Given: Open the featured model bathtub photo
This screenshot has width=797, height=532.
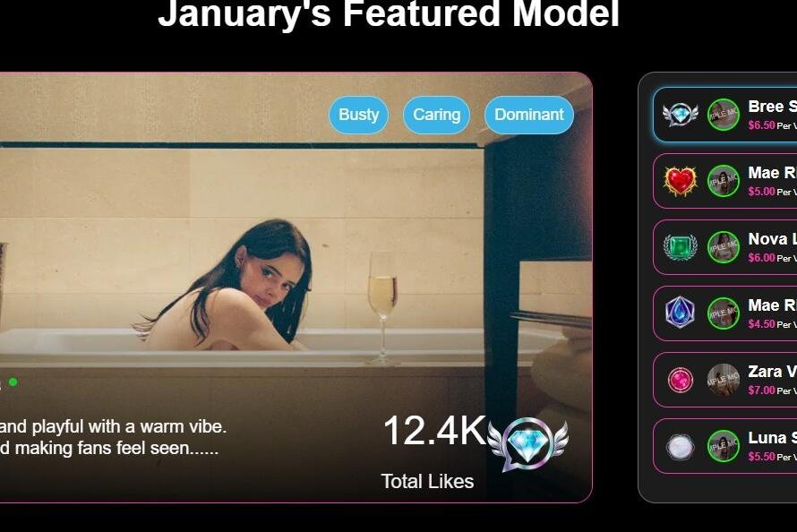Looking at the screenshot, I should click(x=296, y=287).
